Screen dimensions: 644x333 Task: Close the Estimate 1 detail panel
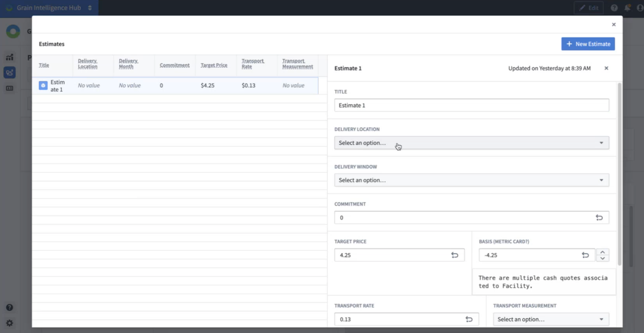click(x=606, y=68)
